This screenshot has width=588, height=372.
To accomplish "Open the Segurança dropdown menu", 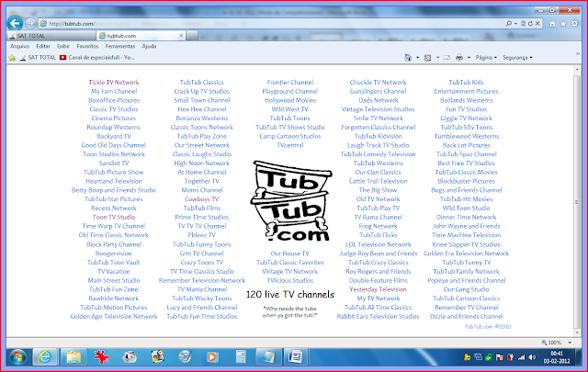I will (x=517, y=58).
